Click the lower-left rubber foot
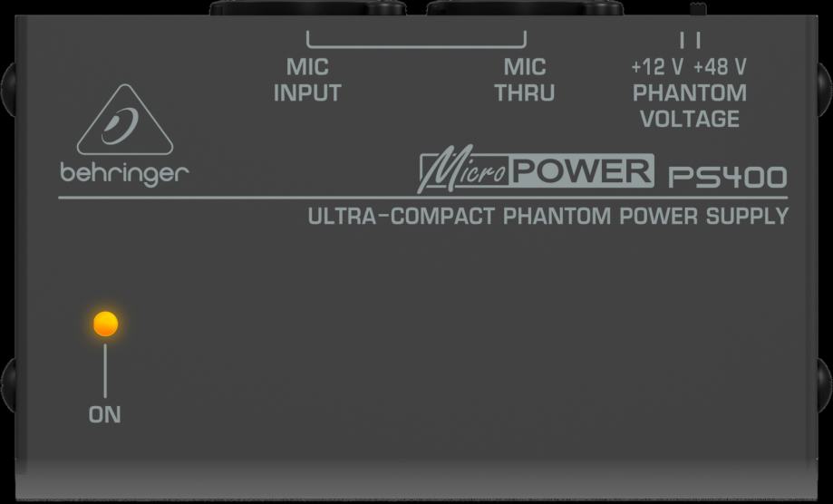This screenshot has width=833, height=504. [8, 385]
